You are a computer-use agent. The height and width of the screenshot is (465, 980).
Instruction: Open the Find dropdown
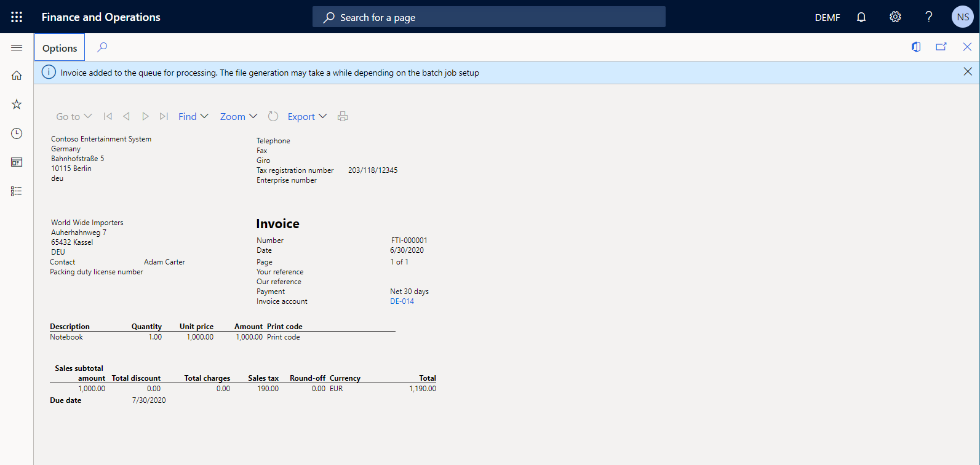pyautogui.click(x=193, y=116)
